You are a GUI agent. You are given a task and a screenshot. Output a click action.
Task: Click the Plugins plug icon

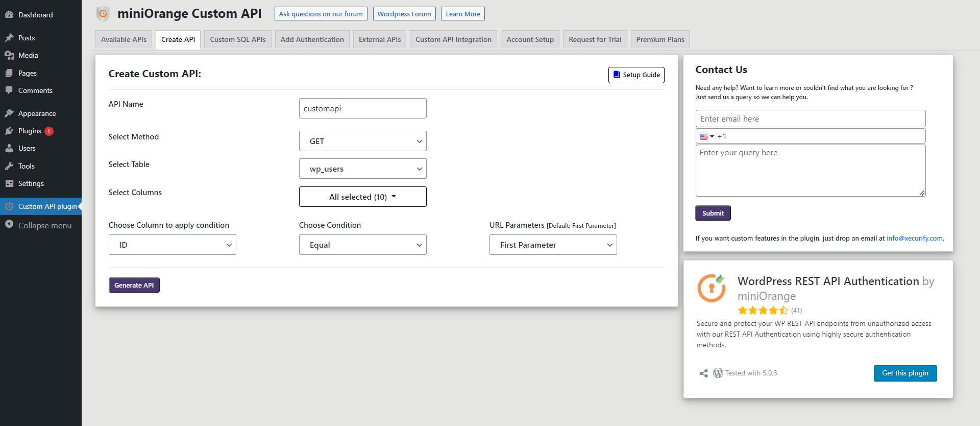pyautogui.click(x=9, y=131)
